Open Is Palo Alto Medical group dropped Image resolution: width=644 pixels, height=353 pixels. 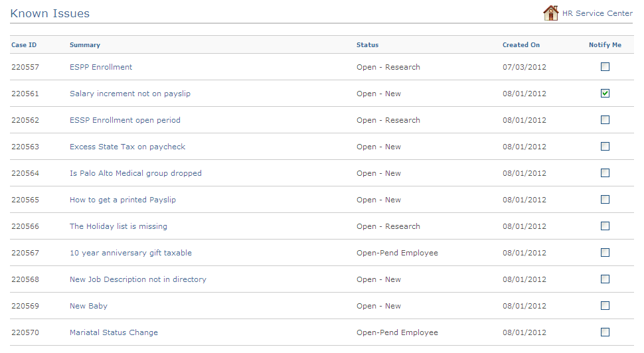tap(135, 173)
